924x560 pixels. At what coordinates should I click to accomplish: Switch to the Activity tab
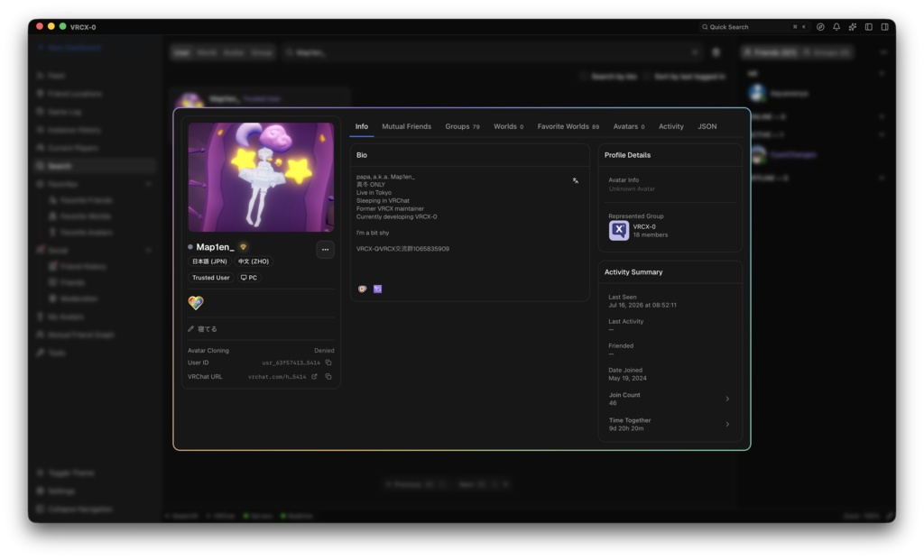point(671,126)
